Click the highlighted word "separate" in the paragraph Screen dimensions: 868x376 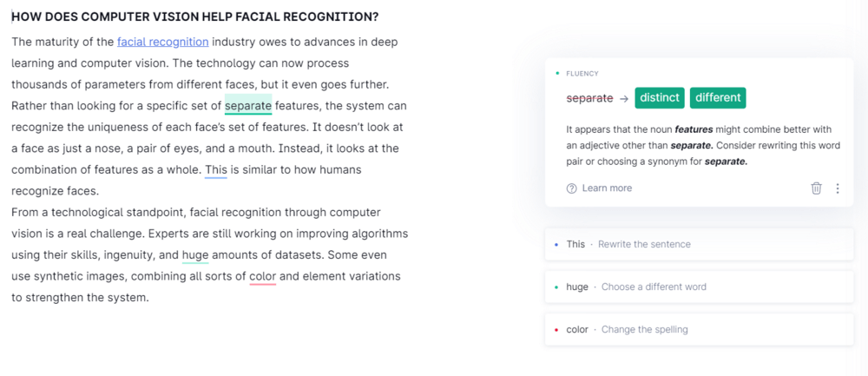point(248,106)
